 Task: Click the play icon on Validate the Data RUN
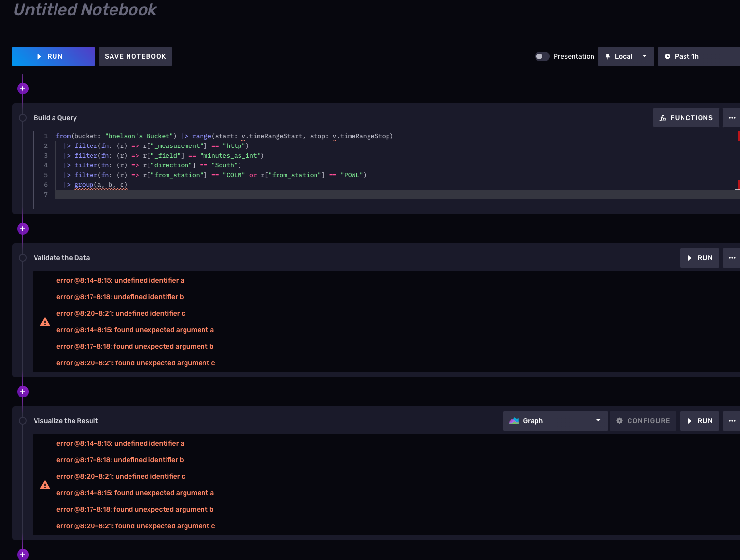point(689,258)
